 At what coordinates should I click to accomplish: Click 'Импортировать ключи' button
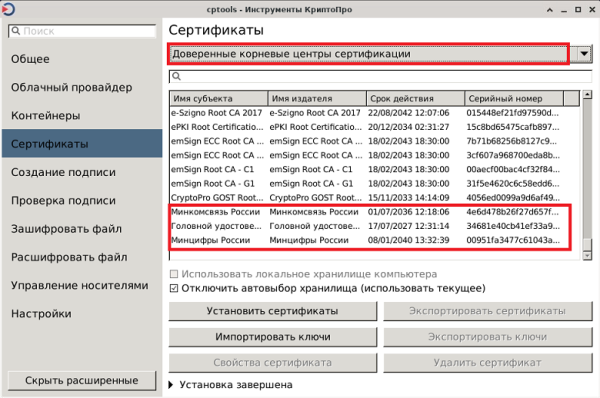(x=272, y=337)
